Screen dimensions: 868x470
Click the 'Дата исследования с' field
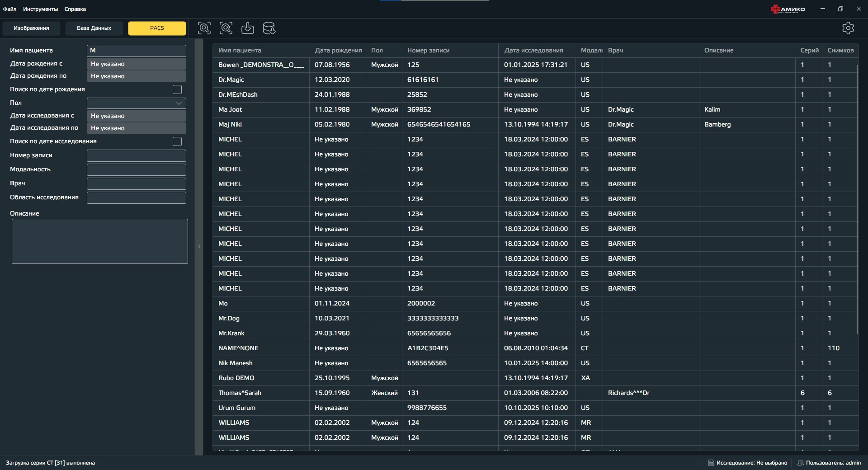click(x=137, y=116)
